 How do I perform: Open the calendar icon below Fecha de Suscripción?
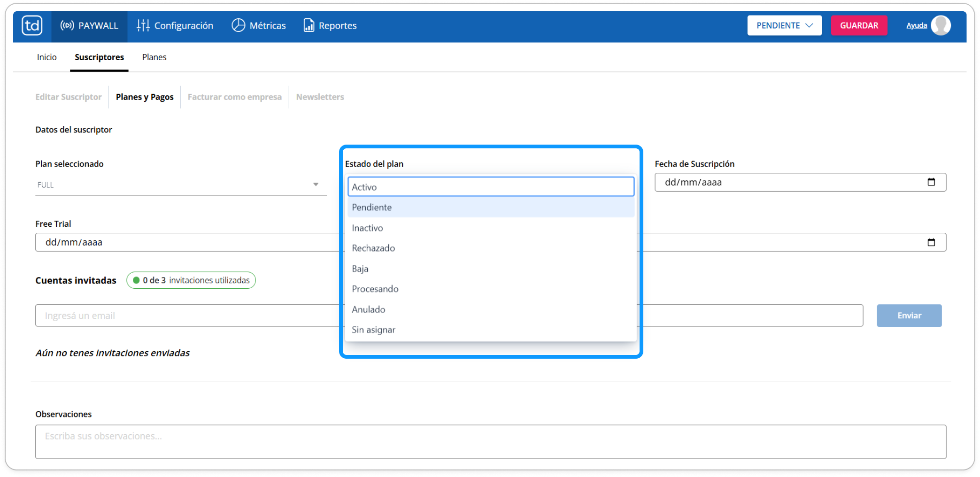pyautogui.click(x=931, y=242)
